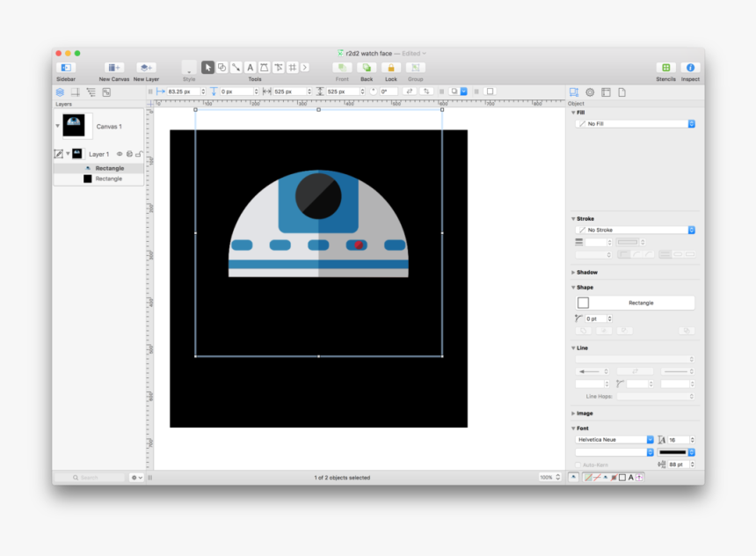Switch to Guides sidebar tab
The height and width of the screenshot is (556, 756).
[76, 92]
